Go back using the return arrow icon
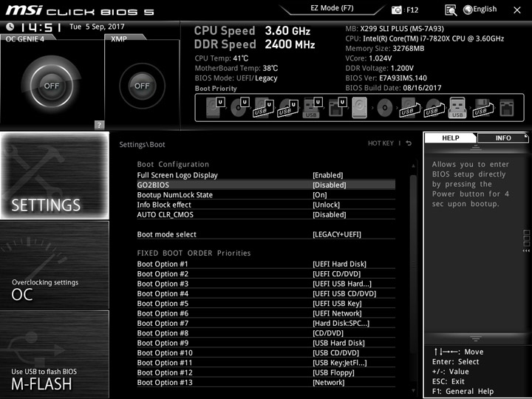Viewport: 532px width, 399px height. tap(409, 143)
